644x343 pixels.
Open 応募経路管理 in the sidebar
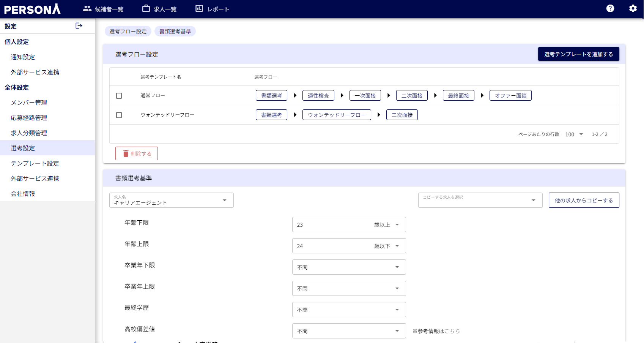(x=47, y=118)
